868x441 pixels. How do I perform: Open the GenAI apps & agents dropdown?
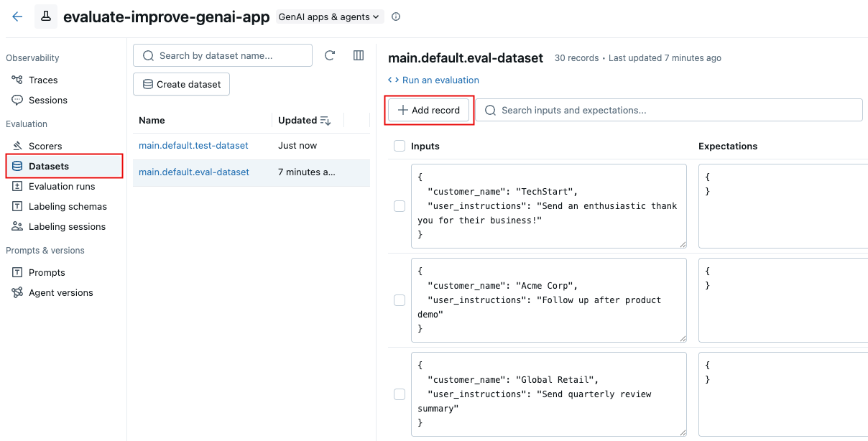point(329,17)
